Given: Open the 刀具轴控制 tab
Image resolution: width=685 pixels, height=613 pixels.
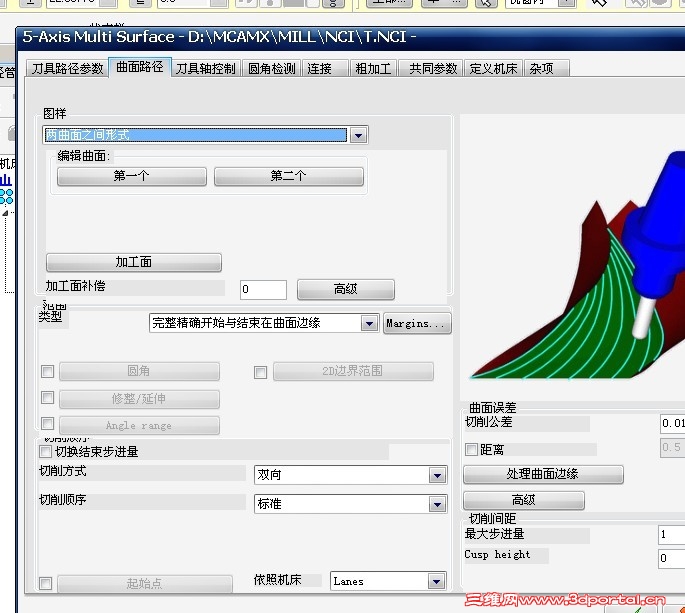Looking at the screenshot, I should (x=206, y=69).
